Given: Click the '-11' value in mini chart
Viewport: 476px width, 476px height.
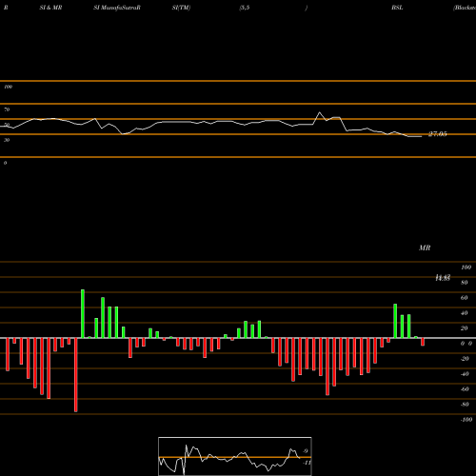Looking at the screenshot, I should 307,463.
